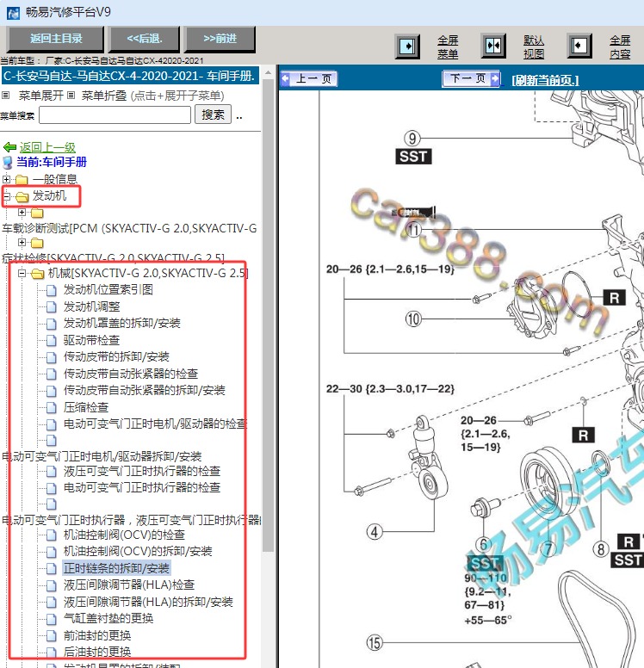Open 电动可变气门正时电机/驱动器的检查 page
644x668 pixels.
155,424
